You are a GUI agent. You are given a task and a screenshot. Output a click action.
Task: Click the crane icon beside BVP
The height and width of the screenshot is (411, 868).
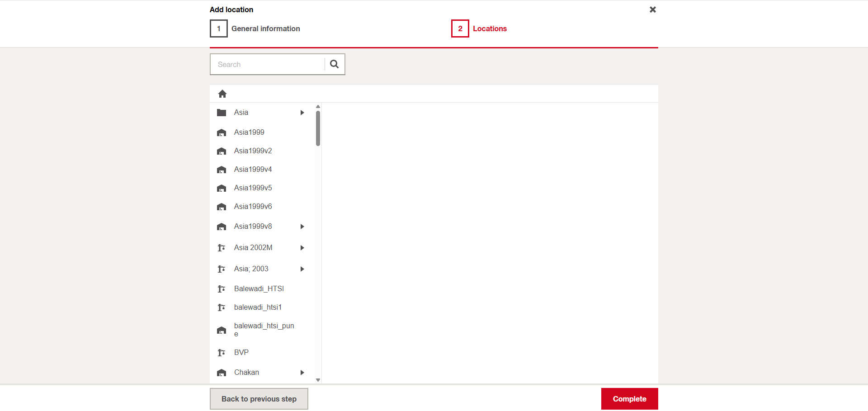(222, 353)
